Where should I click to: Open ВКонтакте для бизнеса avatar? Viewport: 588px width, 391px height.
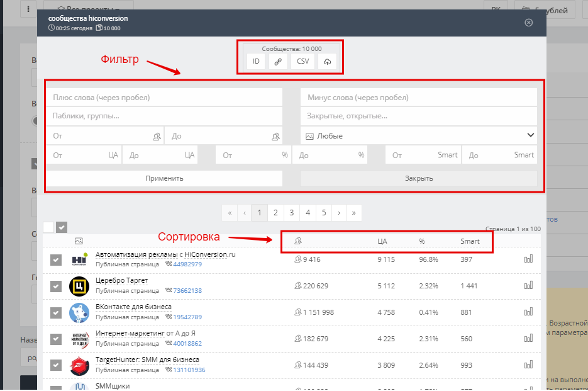point(79,312)
